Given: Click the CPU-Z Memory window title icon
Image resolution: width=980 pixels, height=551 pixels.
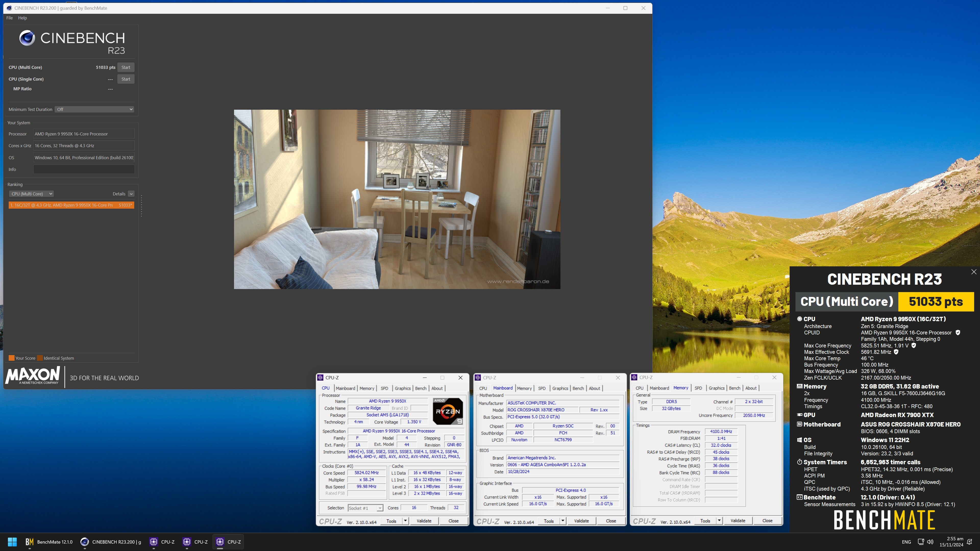Looking at the screenshot, I should tap(634, 377).
